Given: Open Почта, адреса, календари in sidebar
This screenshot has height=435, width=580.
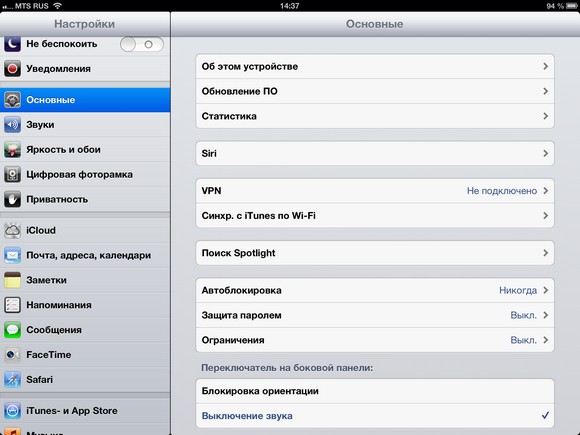Looking at the screenshot, I should pyautogui.click(x=85, y=255).
